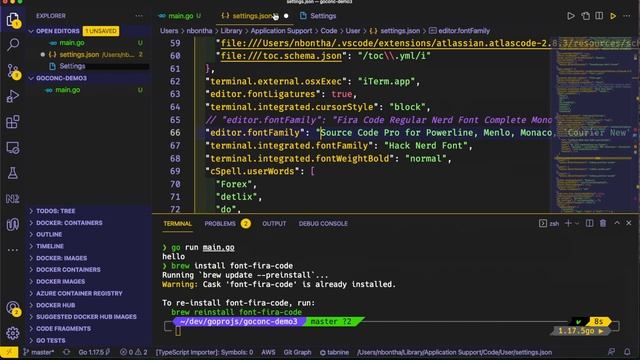Maximize the panel with the up chevron
This screenshot has width=640, height=360.
617,223
